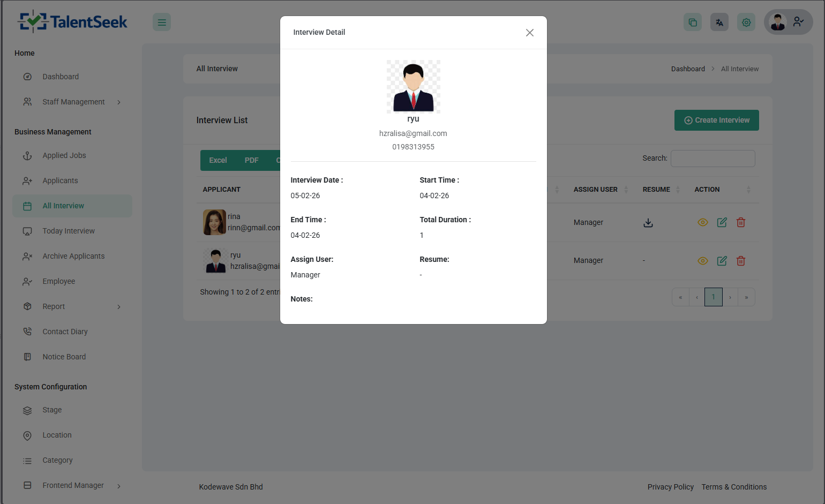View ryu's interview details eye icon
The width and height of the screenshot is (825, 504).
click(702, 261)
